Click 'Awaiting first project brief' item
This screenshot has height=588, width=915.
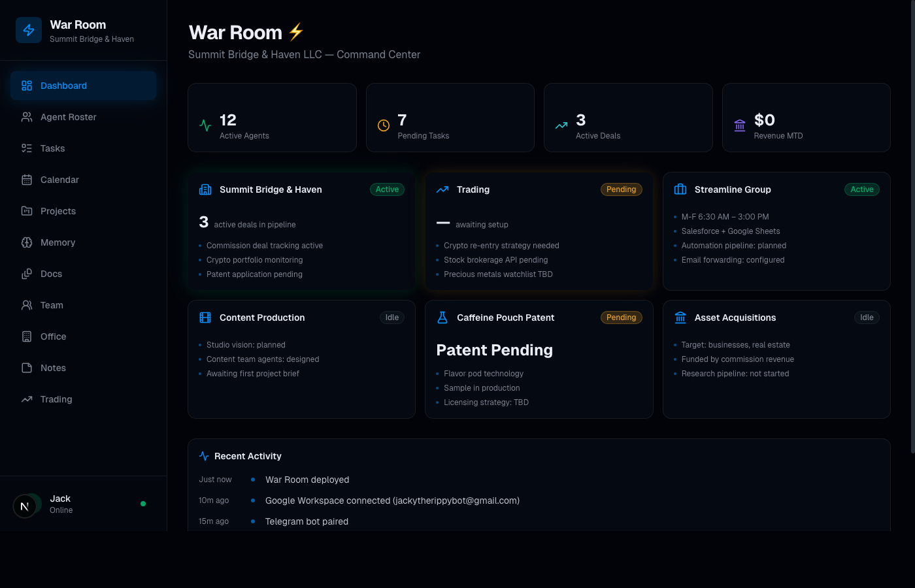253,374
